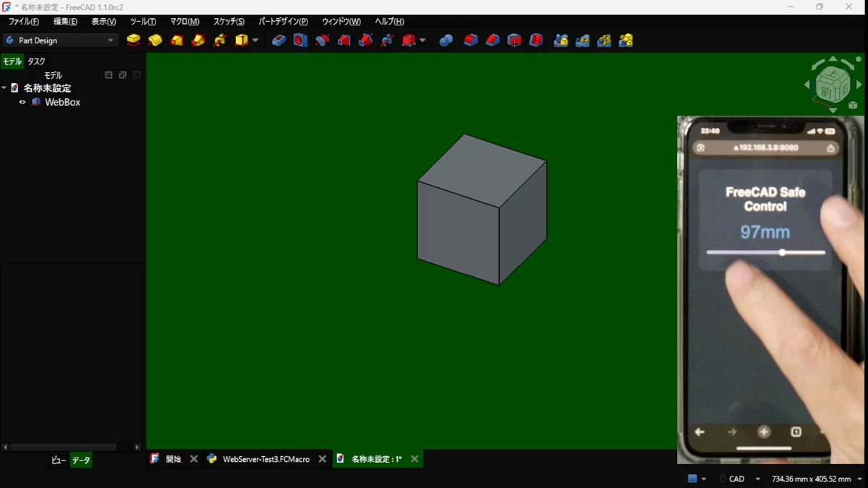The image size is (868, 488).
Task: Click the Mirrored feature icon
Action: tap(561, 40)
